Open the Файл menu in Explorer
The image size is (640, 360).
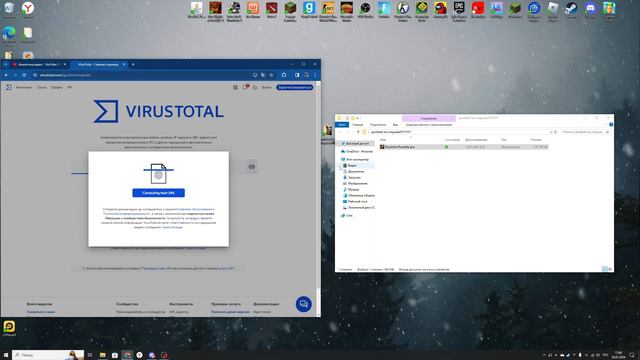tap(342, 124)
